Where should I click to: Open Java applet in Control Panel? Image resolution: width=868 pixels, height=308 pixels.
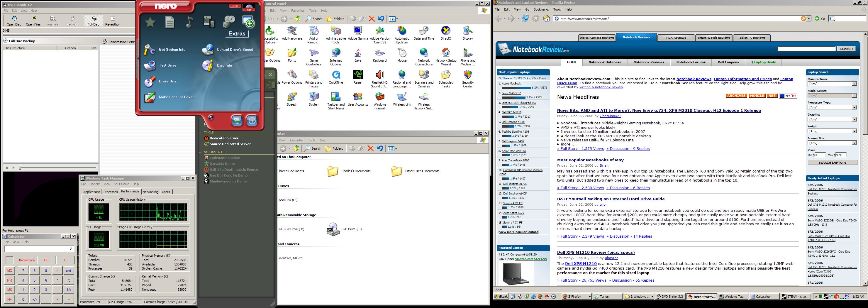[358, 55]
